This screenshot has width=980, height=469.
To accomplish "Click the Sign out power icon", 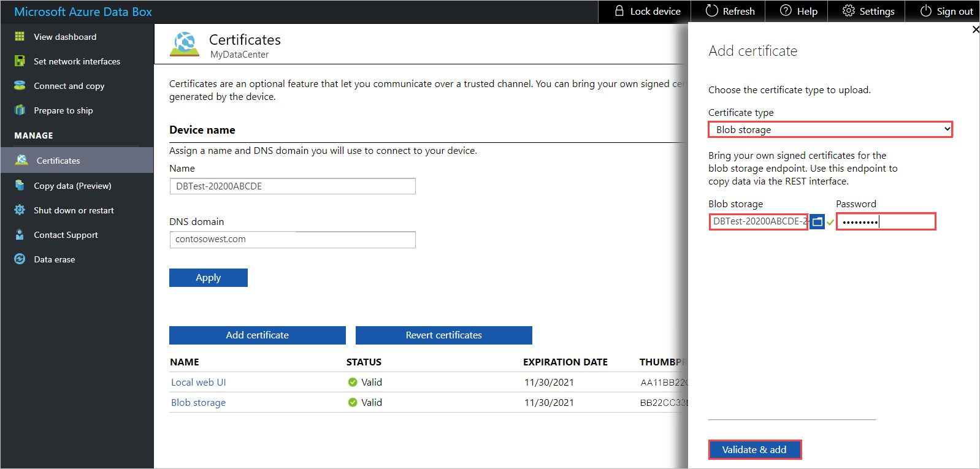I will [x=925, y=11].
